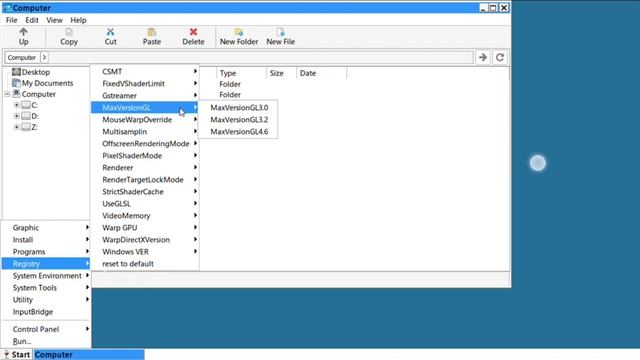This screenshot has height=360, width=640.
Task: Select reset to default entry
Action: (x=145, y=264)
